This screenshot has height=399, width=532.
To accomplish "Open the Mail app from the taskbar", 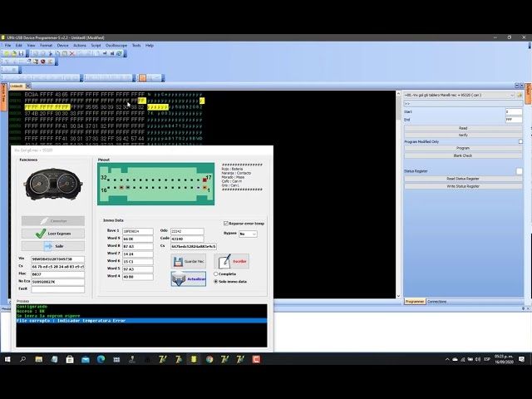I will click(85, 359).
